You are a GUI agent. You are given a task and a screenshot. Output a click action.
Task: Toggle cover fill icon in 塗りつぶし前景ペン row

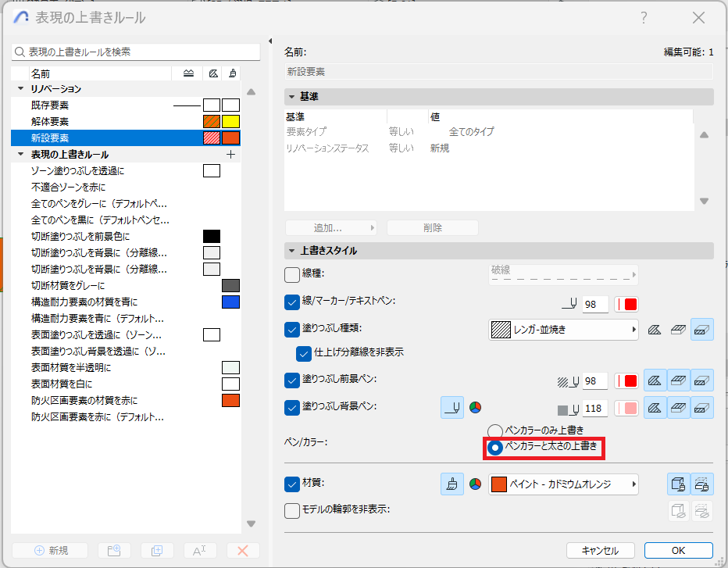coord(678,380)
